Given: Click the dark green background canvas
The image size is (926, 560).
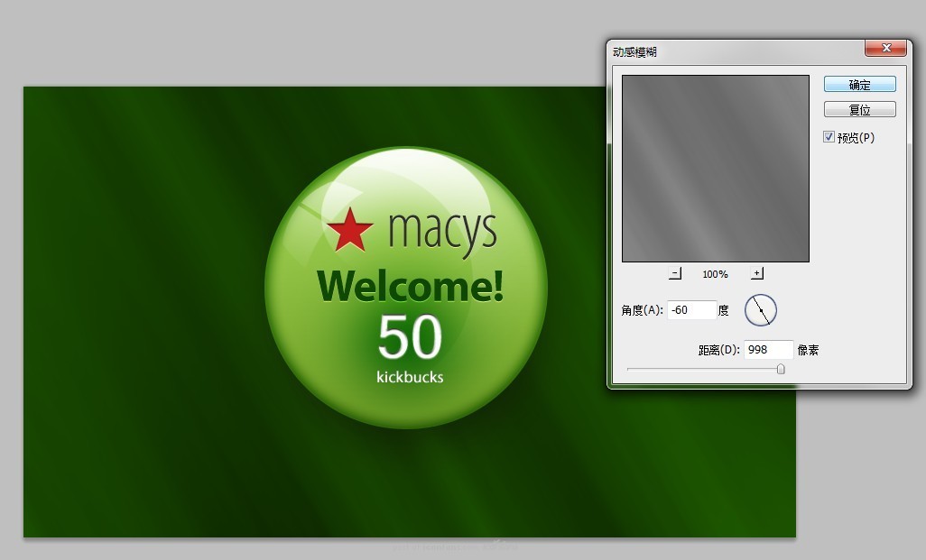Looking at the screenshot, I should 135,451.
